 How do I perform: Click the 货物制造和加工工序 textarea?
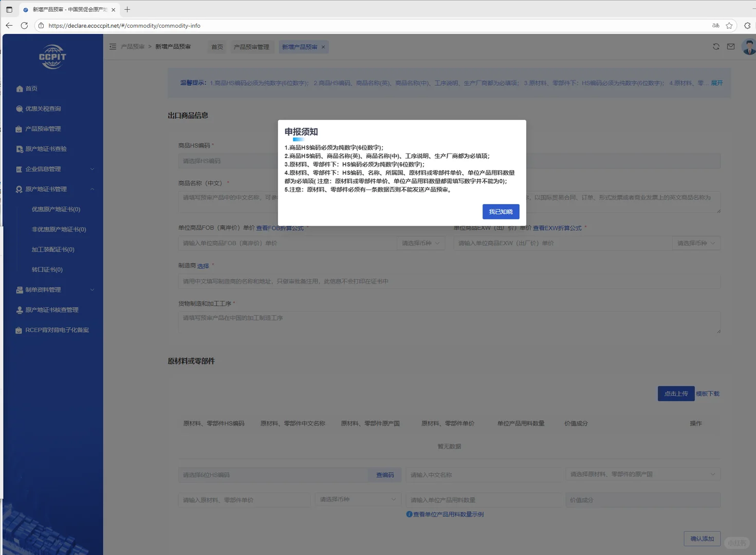pos(449,323)
